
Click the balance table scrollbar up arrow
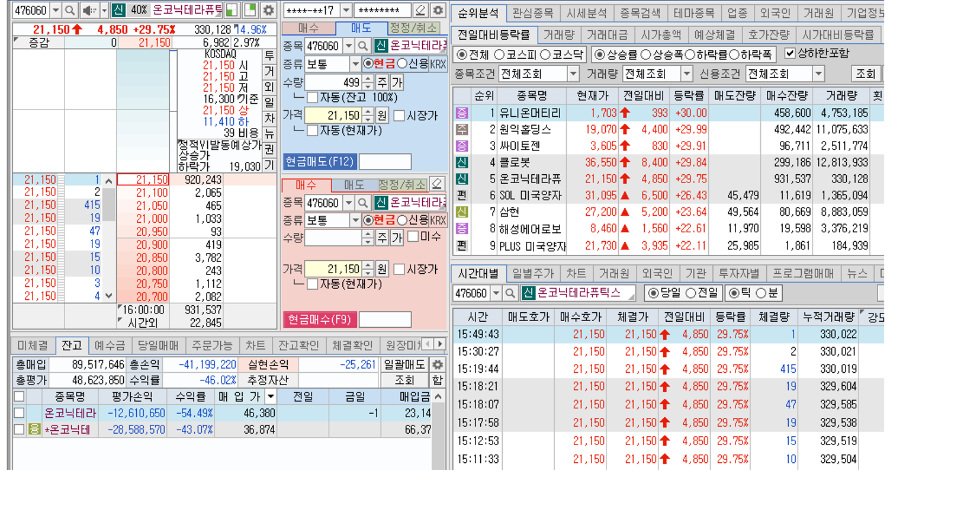coord(438,396)
